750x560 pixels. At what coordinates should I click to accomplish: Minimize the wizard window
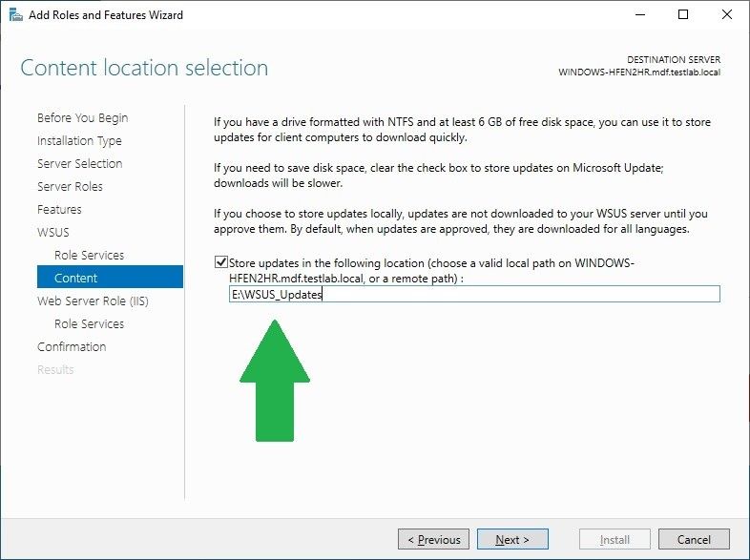[x=640, y=15]
